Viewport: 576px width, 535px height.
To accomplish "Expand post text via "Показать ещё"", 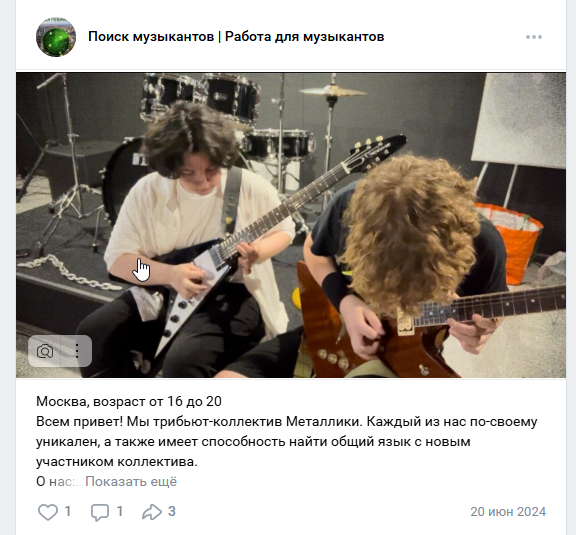I will 131,481.
